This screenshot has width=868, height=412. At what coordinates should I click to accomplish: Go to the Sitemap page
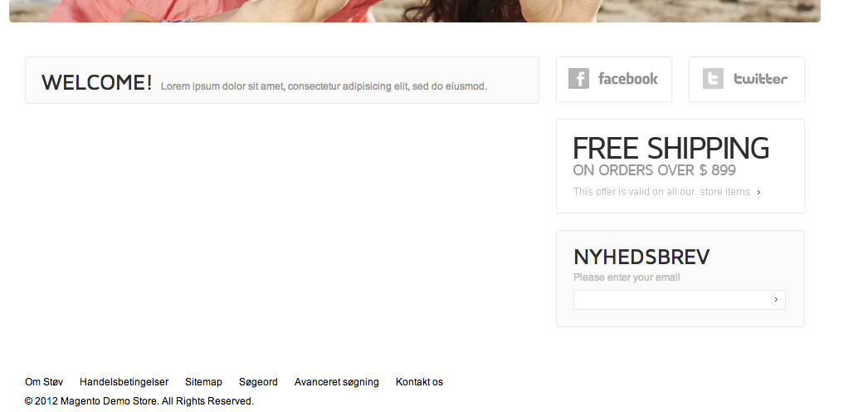[203, 382]
